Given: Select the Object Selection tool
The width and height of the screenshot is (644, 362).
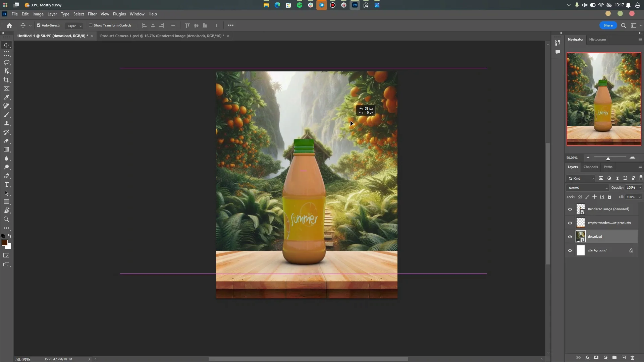Looking at the screenshot, I should (x=6, y=71).
